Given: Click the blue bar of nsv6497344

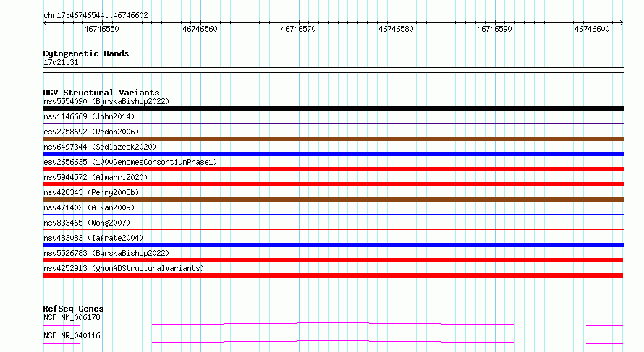Looking at the screenshot, I should click(333, 154).
